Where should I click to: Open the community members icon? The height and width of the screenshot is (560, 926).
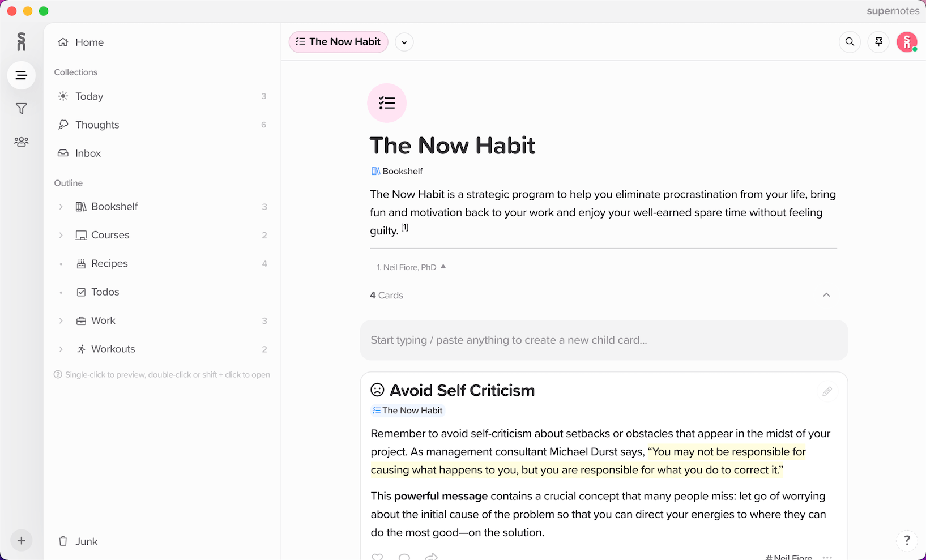click(x=21, y=142)
